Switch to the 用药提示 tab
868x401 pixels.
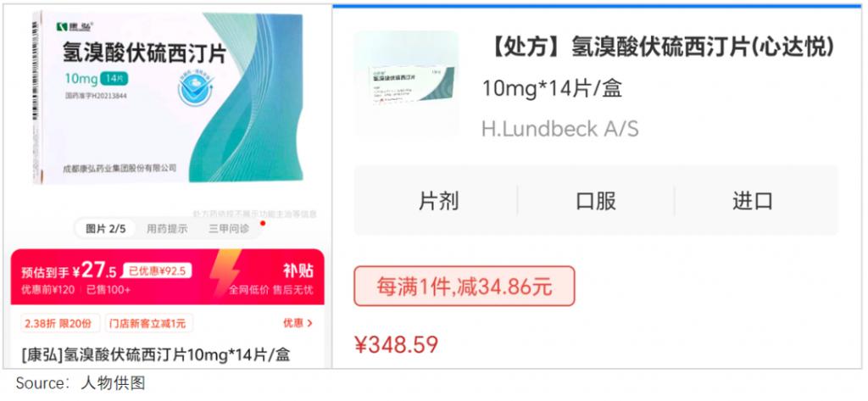point(167,229)
